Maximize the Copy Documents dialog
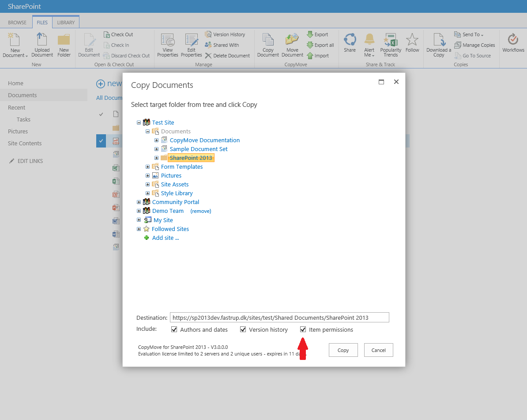The width and height of the screenshot is (527, 420). point(381,82)
